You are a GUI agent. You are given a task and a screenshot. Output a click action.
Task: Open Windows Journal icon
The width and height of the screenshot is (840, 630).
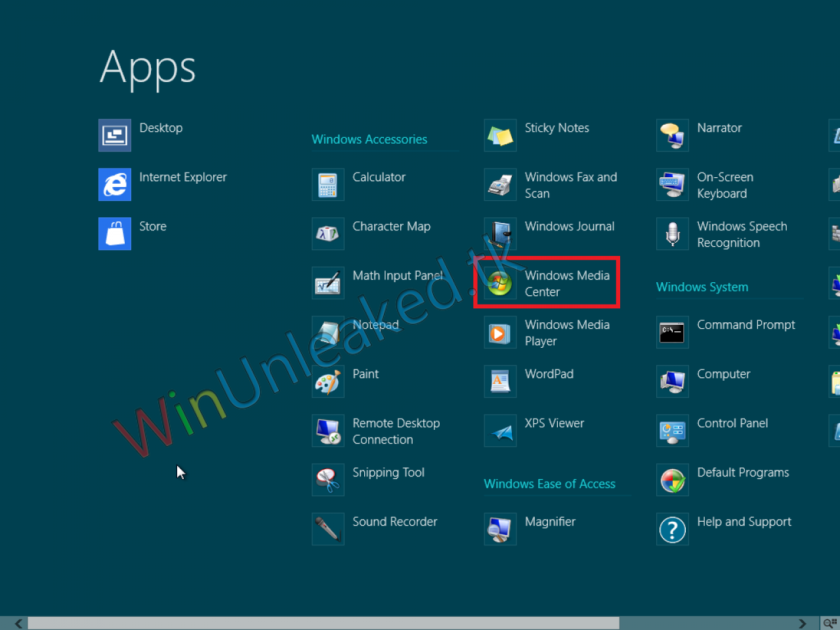tap(500, 234)
